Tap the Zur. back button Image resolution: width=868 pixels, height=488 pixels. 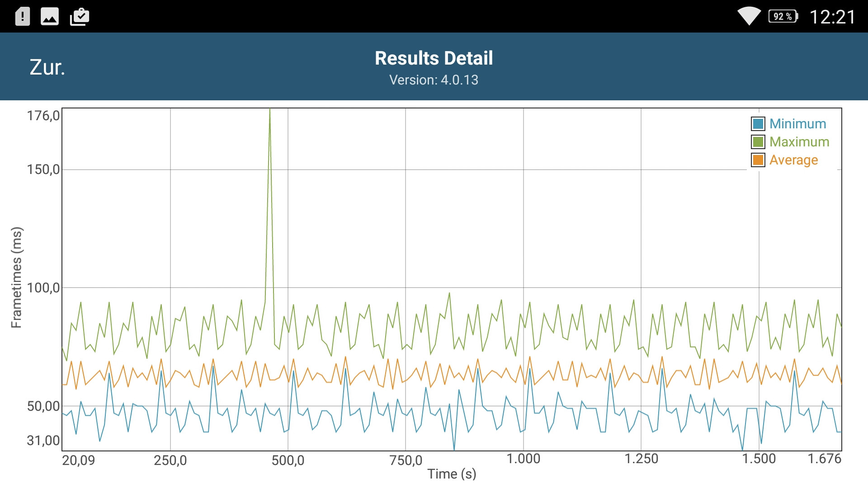click(x=47, y=67)
